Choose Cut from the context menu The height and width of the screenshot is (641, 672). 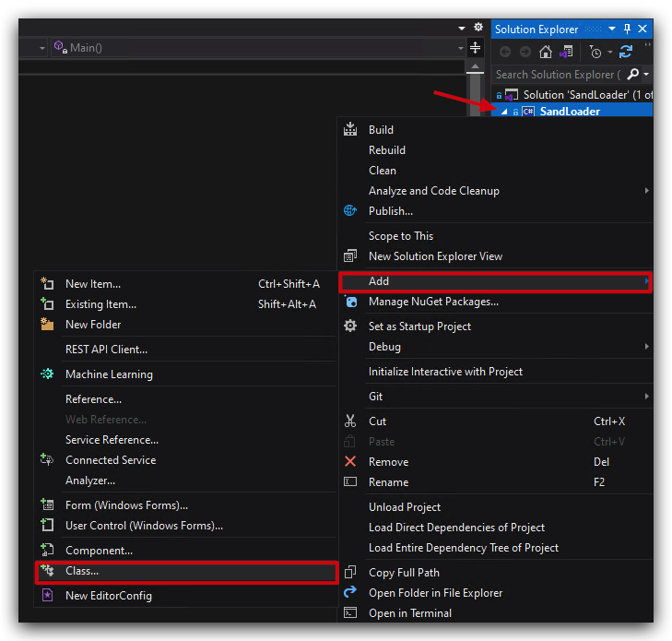pos(495,421)
